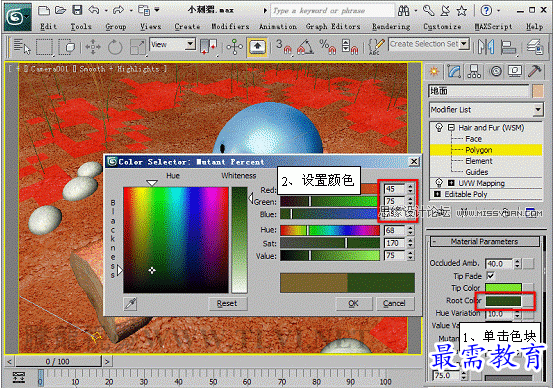Toggle Hair and Fur modifier lightbulb
The width and height of the screenshot is (553, 388).
[x=439, y=127]
